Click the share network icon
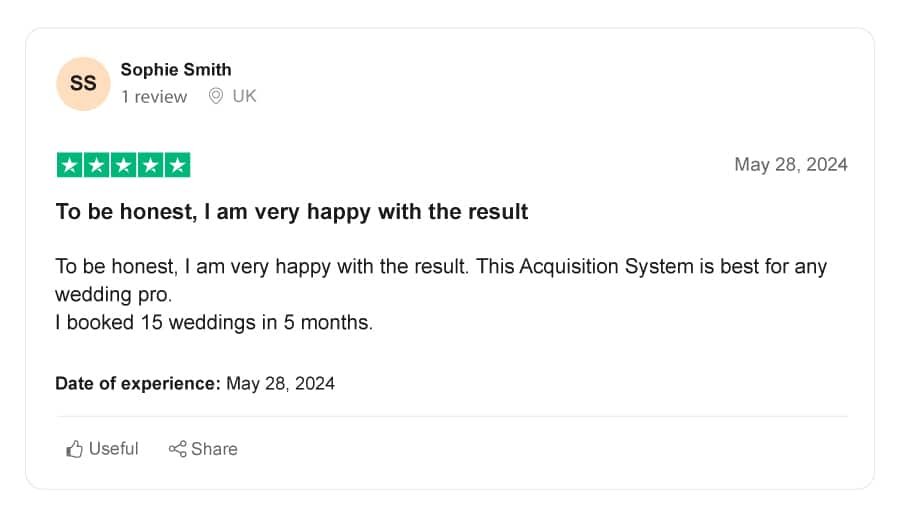899x515 pixels. (178, 449)
